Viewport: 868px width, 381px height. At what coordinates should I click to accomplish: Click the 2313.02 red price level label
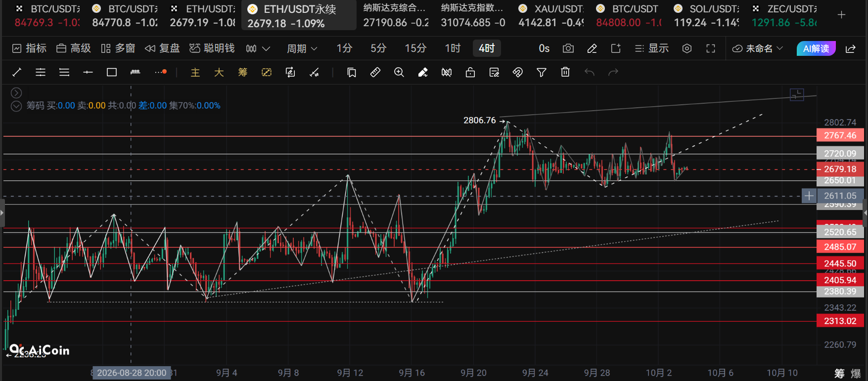840,321
